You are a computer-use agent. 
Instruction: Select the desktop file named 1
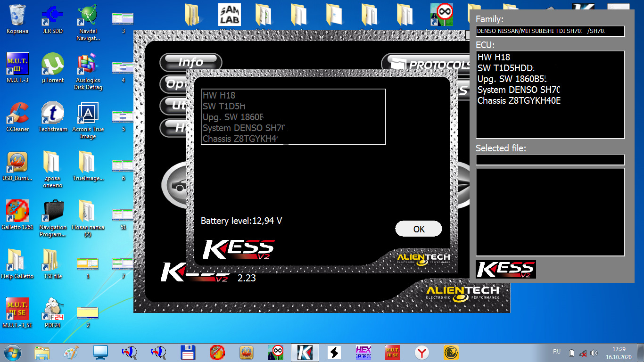pyautogui.click(x=88, y=268)
